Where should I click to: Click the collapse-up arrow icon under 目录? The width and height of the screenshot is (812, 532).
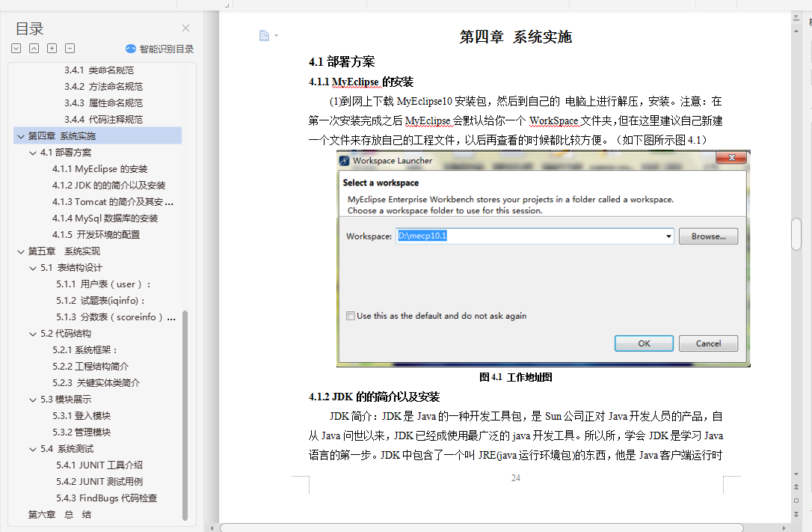click(34, 48)
